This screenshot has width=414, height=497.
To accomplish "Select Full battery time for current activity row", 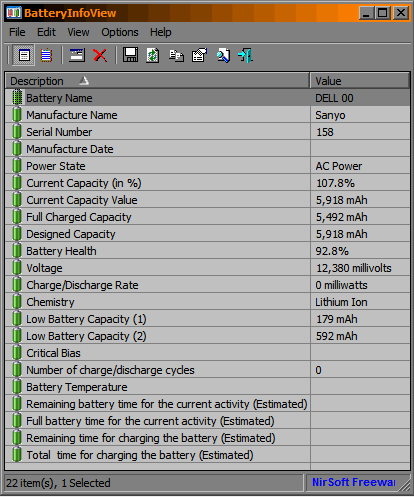I will (x=207, y=421).
